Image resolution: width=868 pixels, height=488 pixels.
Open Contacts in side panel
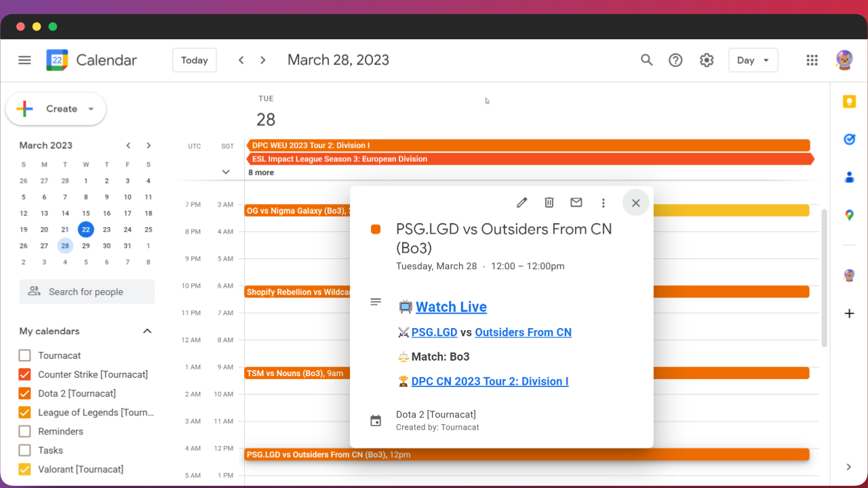coord(849,177)
